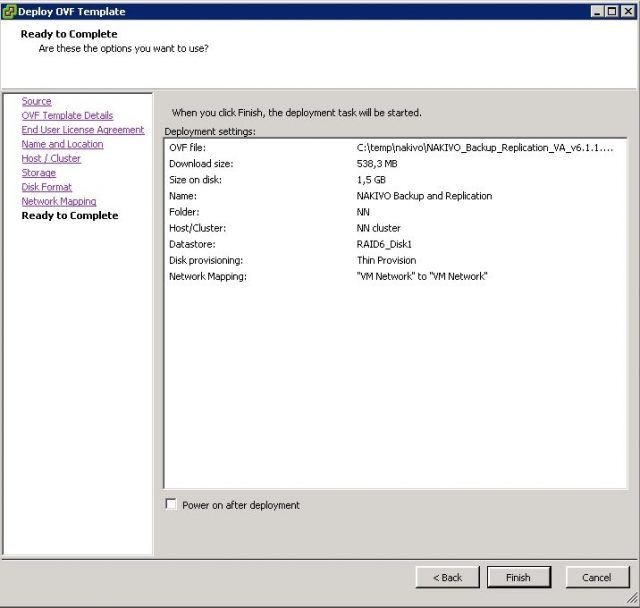Select the NN cluster value
This screenshot has height=608, width=640.
click(x=378, y=228)
